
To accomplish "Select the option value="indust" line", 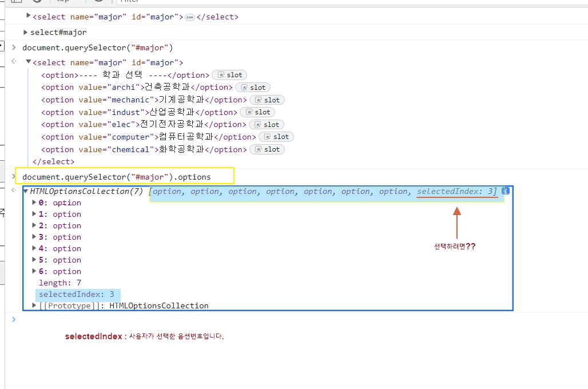I will (139, 112).
